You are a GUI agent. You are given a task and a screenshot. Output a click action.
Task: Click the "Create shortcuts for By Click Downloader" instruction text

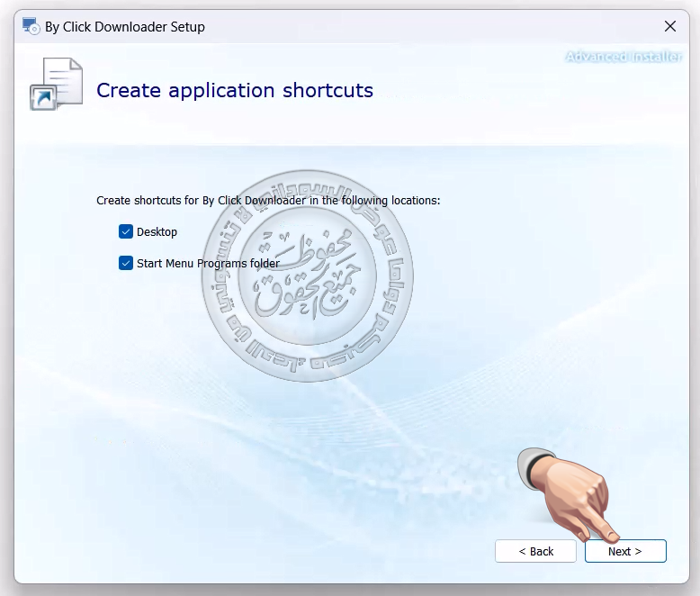click(x=268, y=200)
